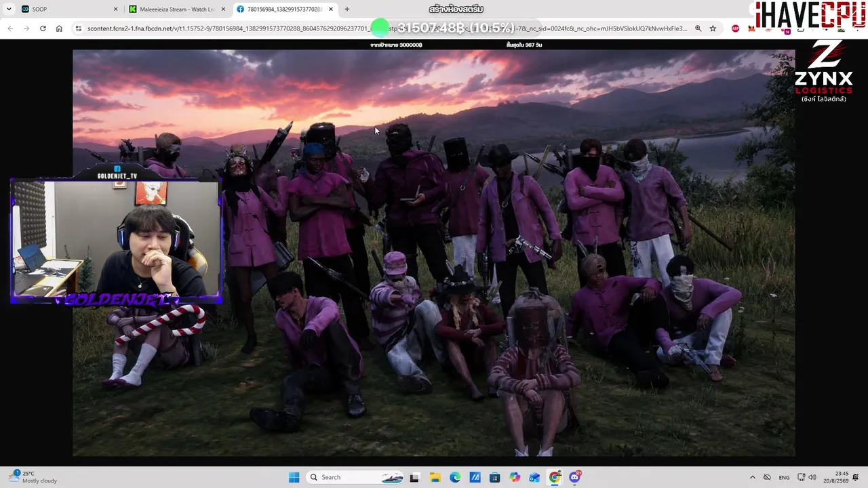Open the MetaMask fox extension
The width and height of the screenshot is (868, 488).
coord(753,28)
